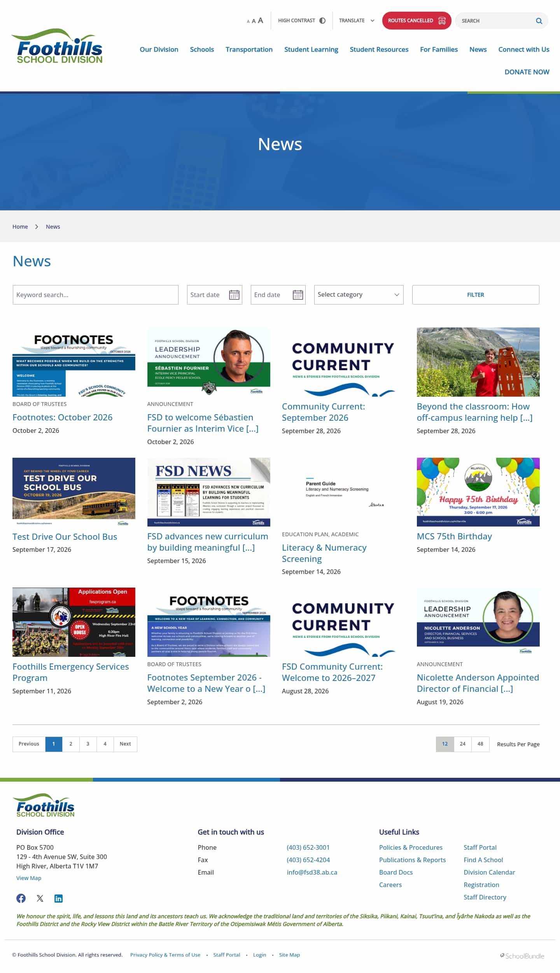560x973 pixels.
Task: Click the search magnifier icon
Action: [x=539, y=21]
